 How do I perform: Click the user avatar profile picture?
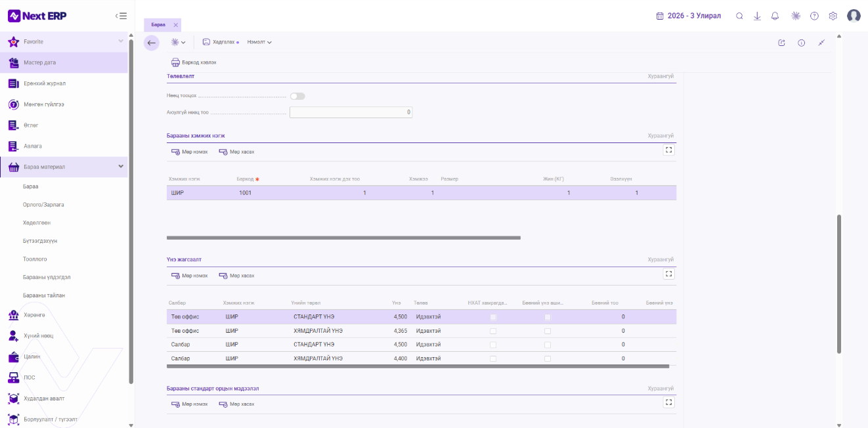(854, 16)
